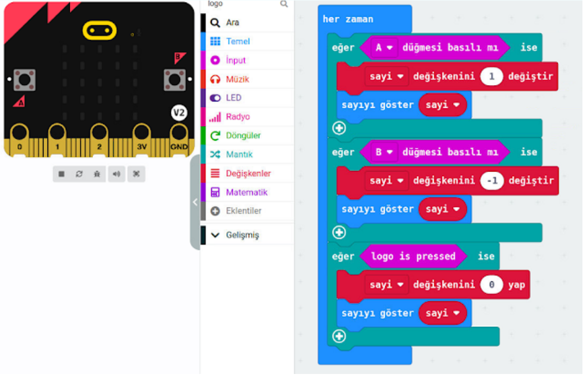Open the Matematik category
588x377 pixels.
coord(246,192)
